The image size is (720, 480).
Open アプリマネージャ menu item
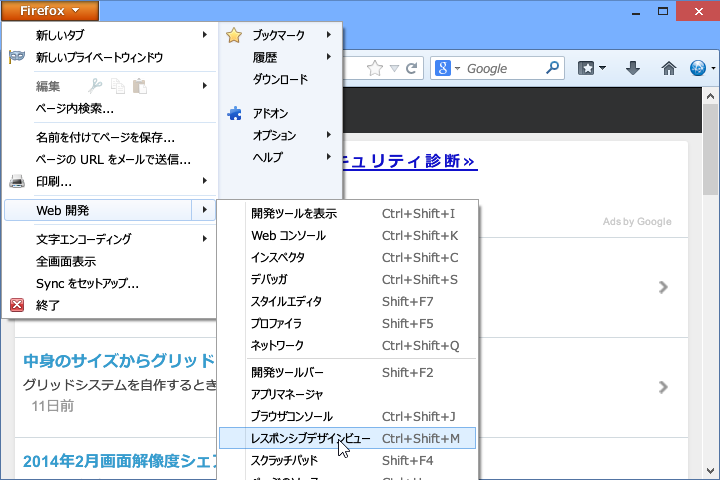point(348,394)
